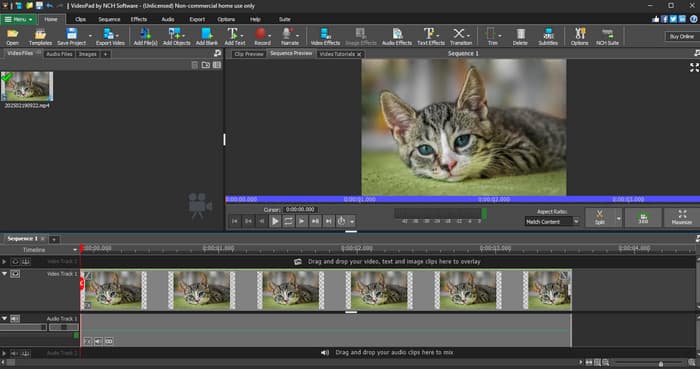Click the Add Text icon
This screenshot has width=700, height=369.
234,36
